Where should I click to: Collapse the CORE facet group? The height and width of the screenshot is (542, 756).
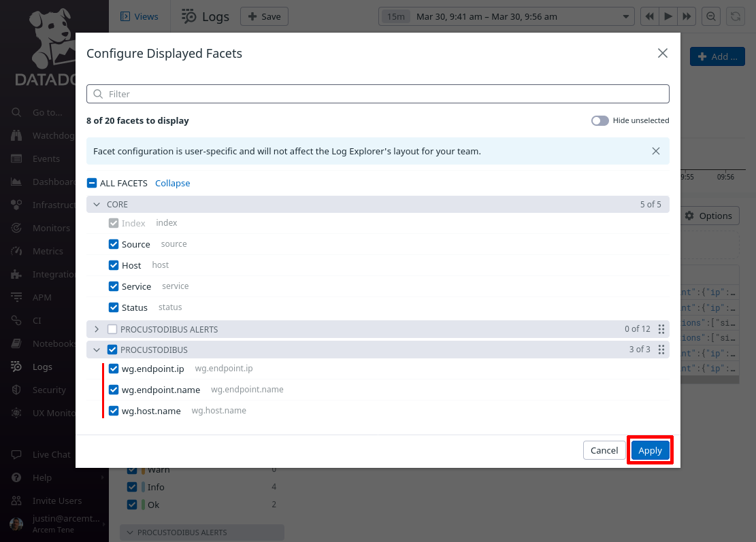pos(97,204)
